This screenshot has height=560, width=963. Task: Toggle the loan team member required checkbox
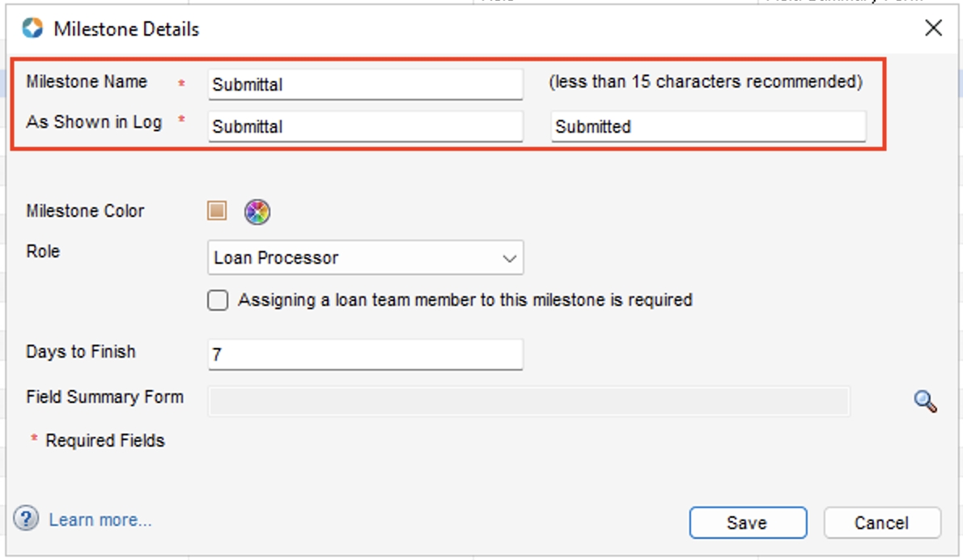(x=218, y=300)
